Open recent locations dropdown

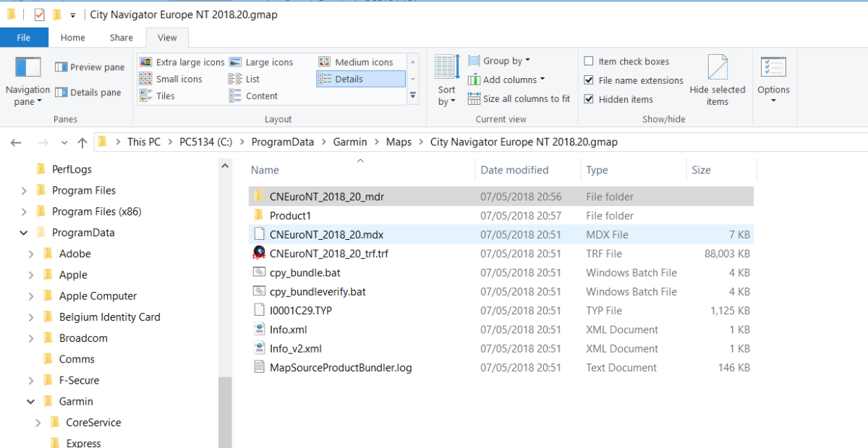64,142
